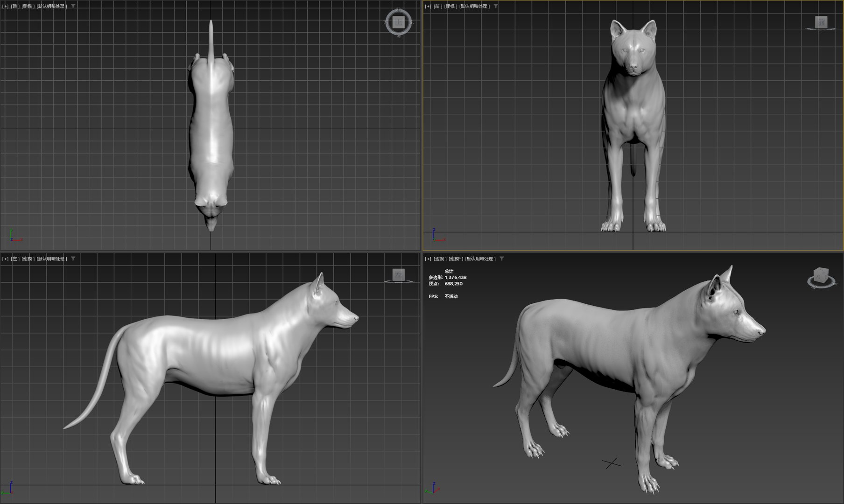
Task: Open viewport filter icon in Top (顶) viewport
Action: tap(73, 6)
